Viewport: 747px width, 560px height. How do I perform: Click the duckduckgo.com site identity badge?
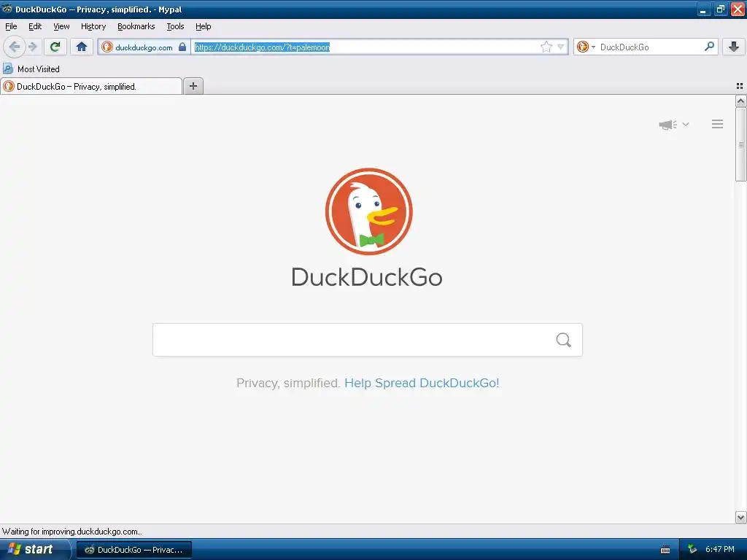tap(144, 47)
